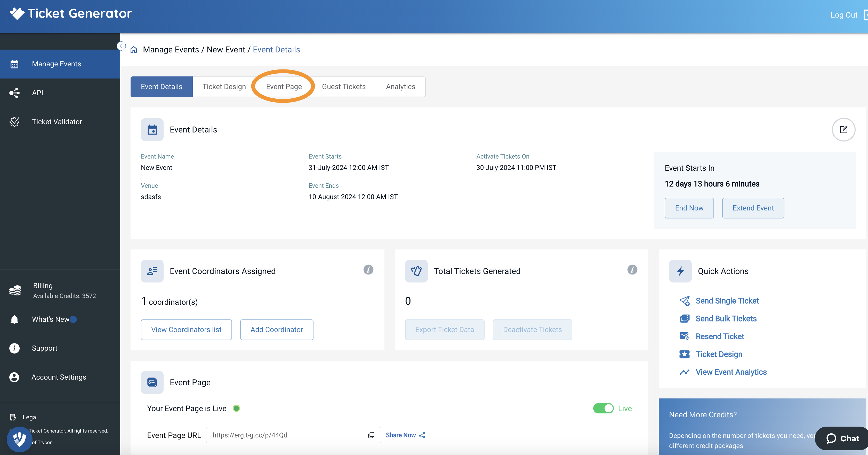Switch to the Event Details tab
The image size is (868, 455).
point(162,87)
